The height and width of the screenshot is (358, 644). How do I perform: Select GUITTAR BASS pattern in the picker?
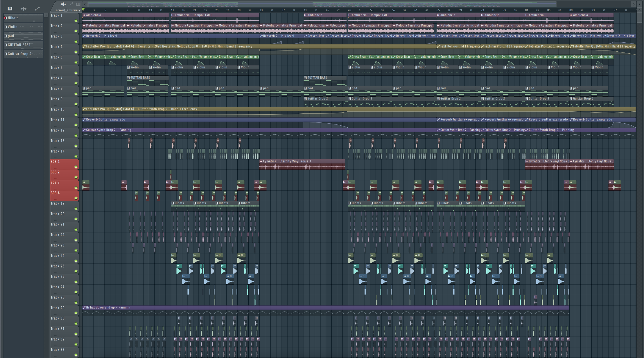tap(24, 45)
